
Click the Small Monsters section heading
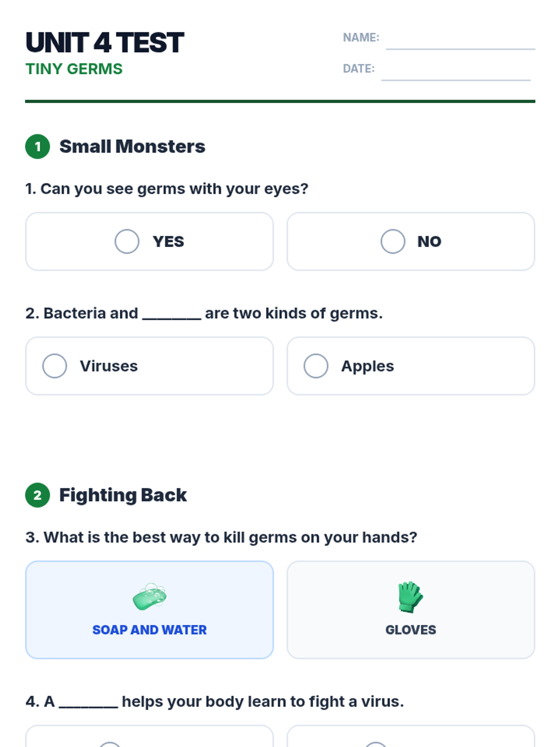tap(132, 147)
